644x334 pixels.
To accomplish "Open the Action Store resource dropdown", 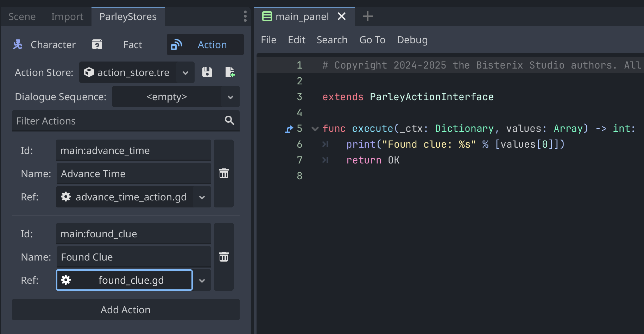I will click(185, 73).
